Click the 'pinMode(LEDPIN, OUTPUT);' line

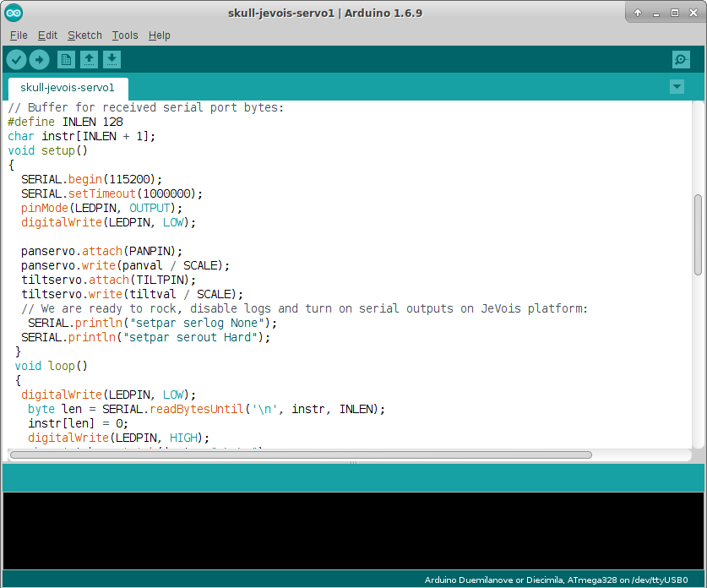[101, 209]
